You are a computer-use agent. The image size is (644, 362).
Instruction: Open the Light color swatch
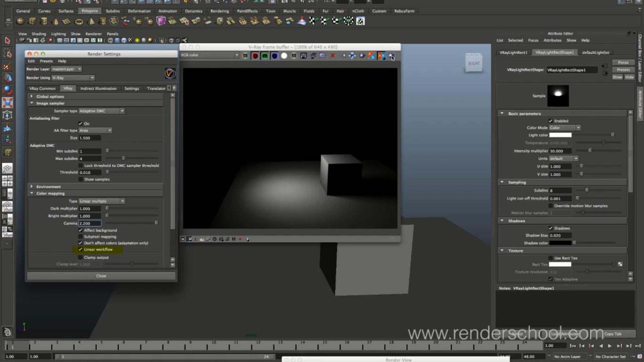tap(560, 135)
